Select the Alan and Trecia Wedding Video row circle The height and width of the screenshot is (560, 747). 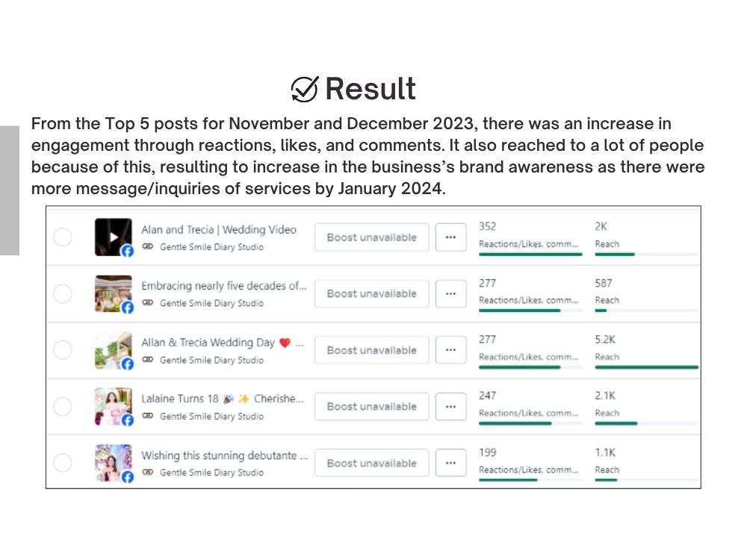(63, 237)
